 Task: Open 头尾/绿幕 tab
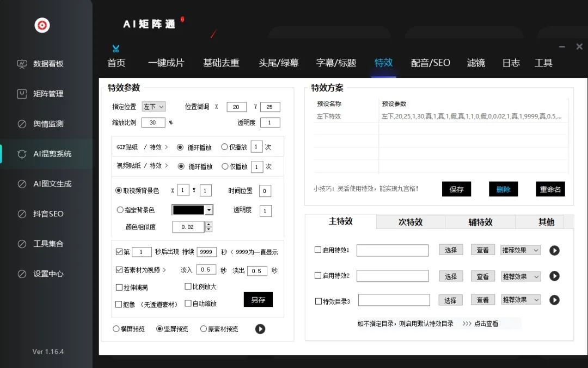coord(279,63)
